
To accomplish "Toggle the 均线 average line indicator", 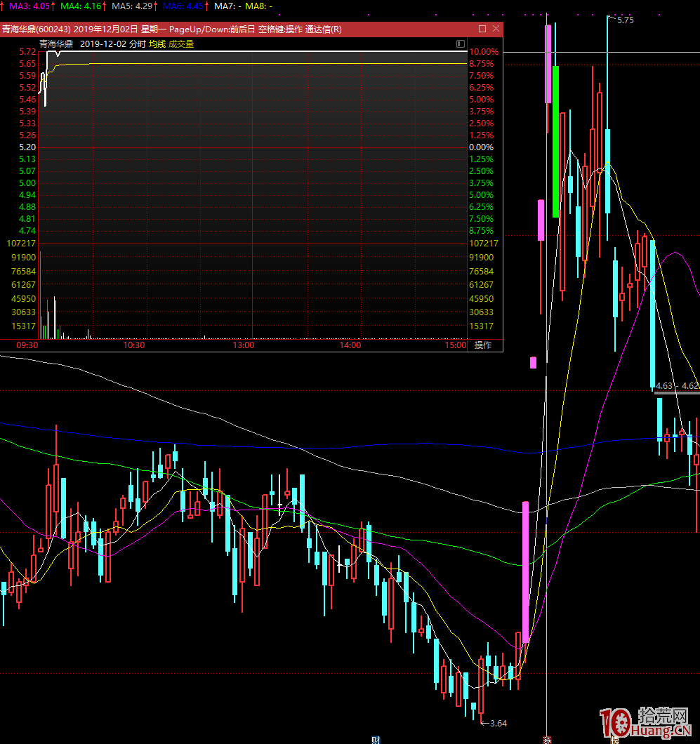I will click(x=157, y=44).
